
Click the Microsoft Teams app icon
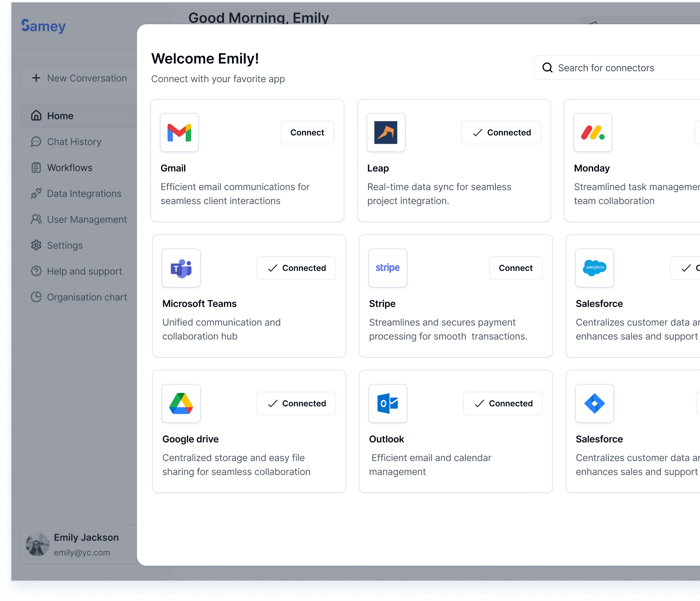pyautogui.click(x=181, y=268)
